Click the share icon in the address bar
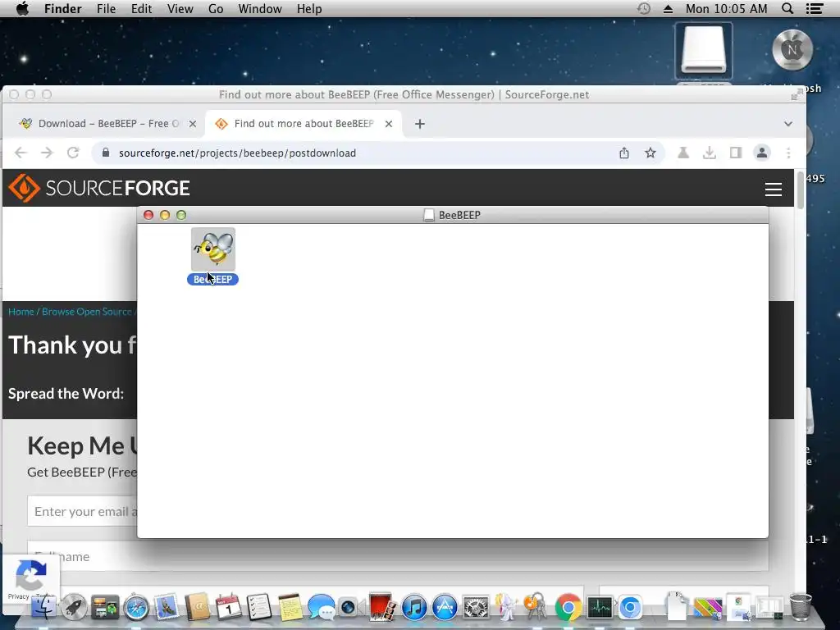 pyautogui.click(x=624, y=153)
